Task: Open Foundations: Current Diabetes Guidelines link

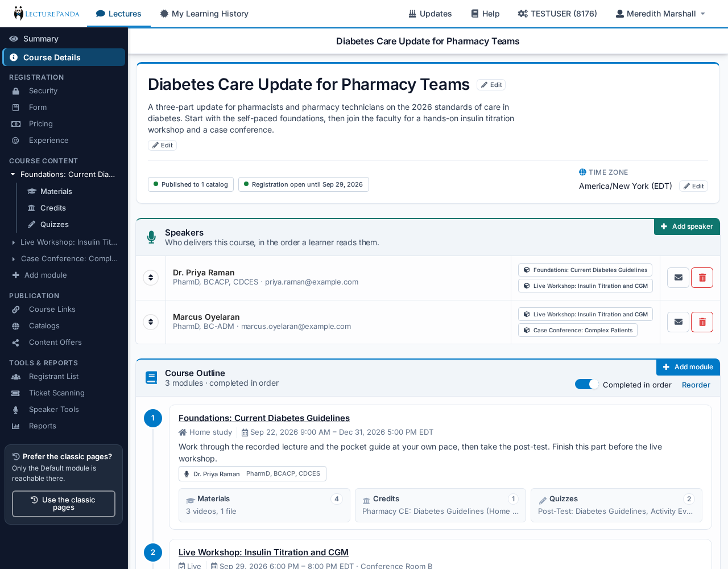Action: [x=264, y=418]
